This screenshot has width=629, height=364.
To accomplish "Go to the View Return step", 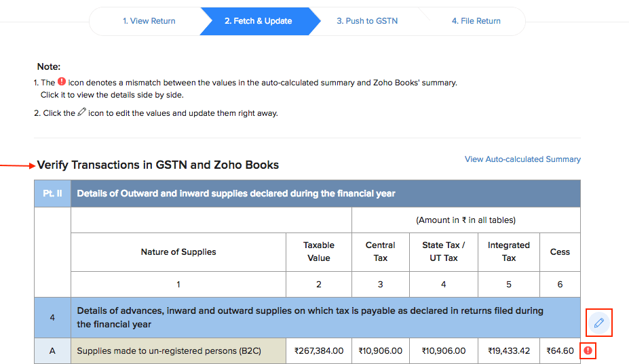I will 149,21.
